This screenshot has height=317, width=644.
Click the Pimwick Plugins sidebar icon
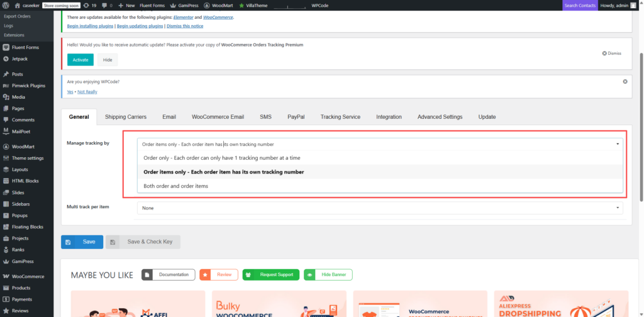[6, 86]
